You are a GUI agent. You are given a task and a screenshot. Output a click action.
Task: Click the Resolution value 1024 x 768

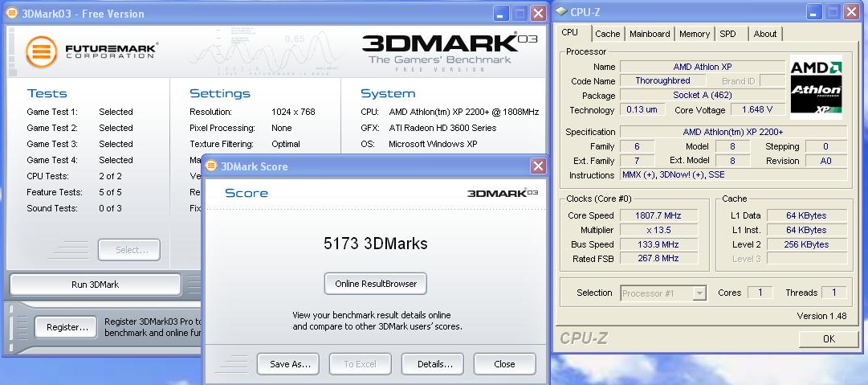point(293,112)
